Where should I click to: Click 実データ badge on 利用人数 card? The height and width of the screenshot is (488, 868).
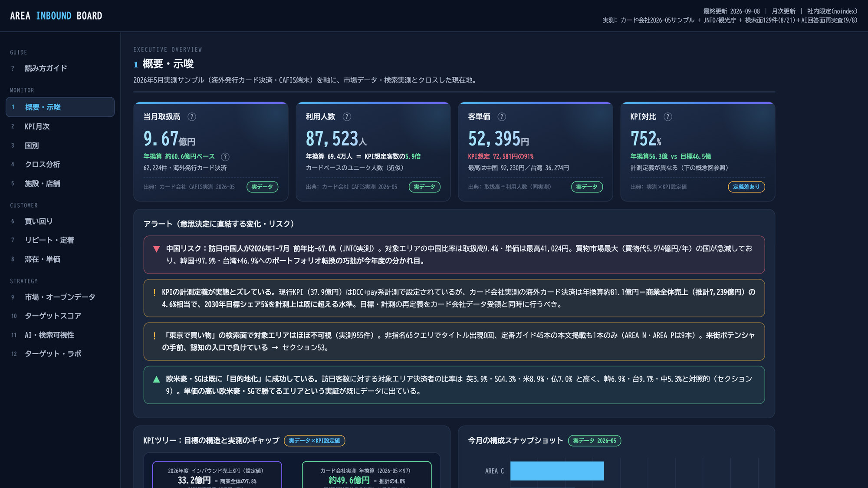[x=424, y=187]
